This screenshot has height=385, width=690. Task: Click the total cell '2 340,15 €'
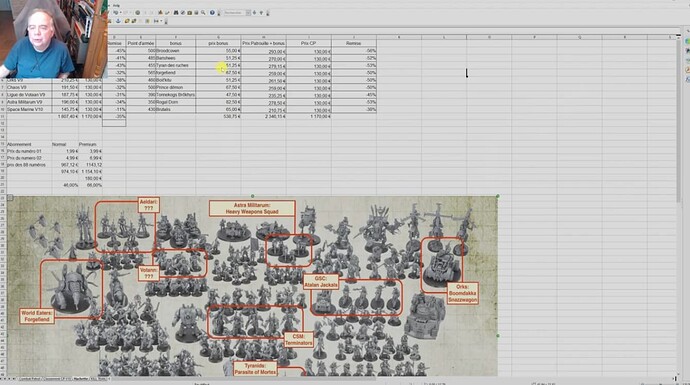tap(263, 117)
